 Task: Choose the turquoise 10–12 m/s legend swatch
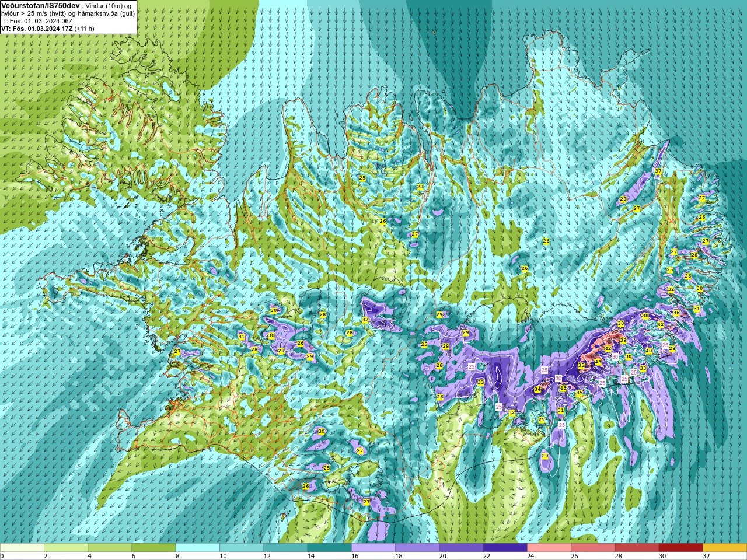(242, 548)
